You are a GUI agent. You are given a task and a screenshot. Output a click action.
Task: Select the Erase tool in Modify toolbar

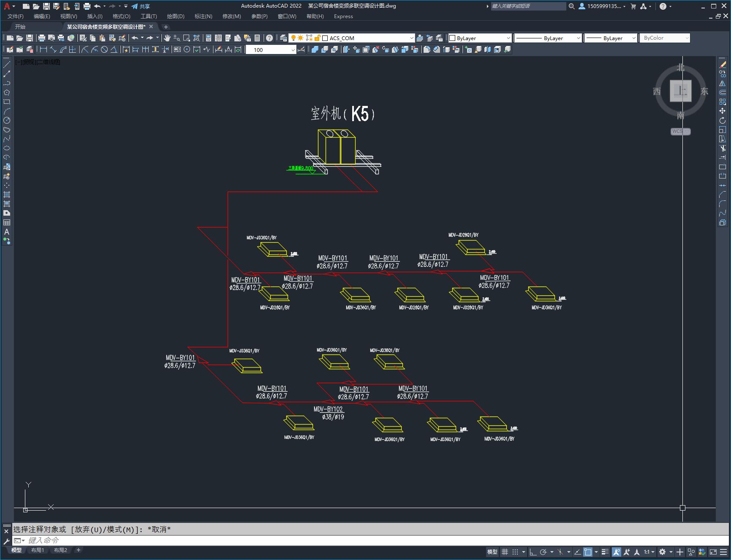(x=723, y=65)
